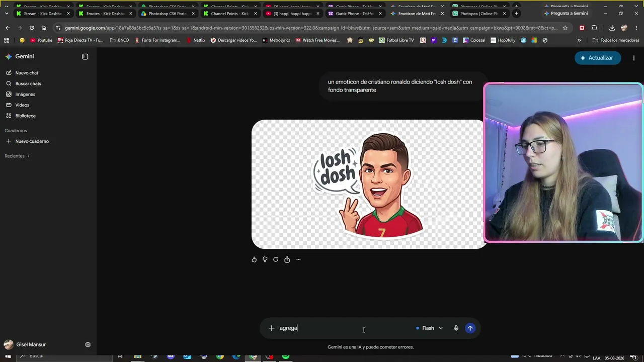The width and height of the screenshot is (644, 362).
Task: Open the Descargar videos bookmark
Action: coord(234,40)
